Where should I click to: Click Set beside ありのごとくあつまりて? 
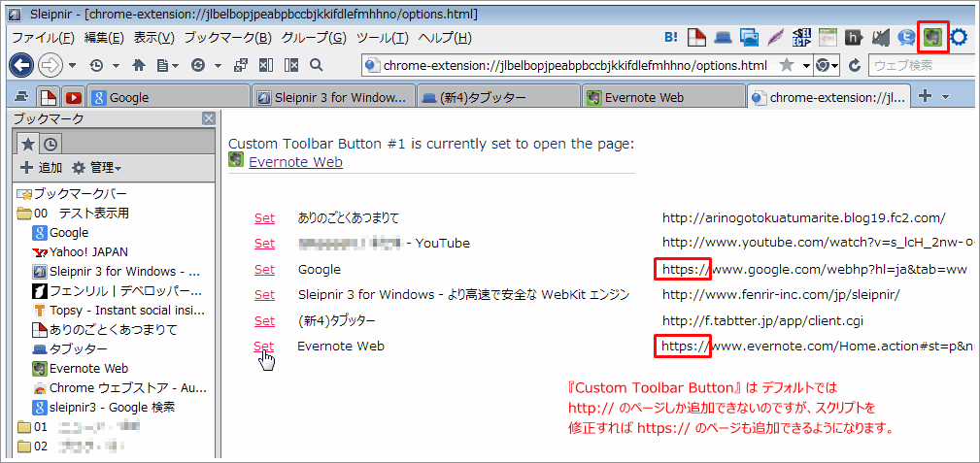[264, 218]
